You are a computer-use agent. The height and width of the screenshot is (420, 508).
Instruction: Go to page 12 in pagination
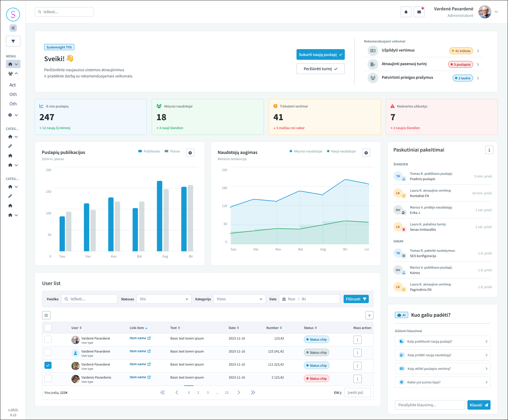[x=227, y=392]
